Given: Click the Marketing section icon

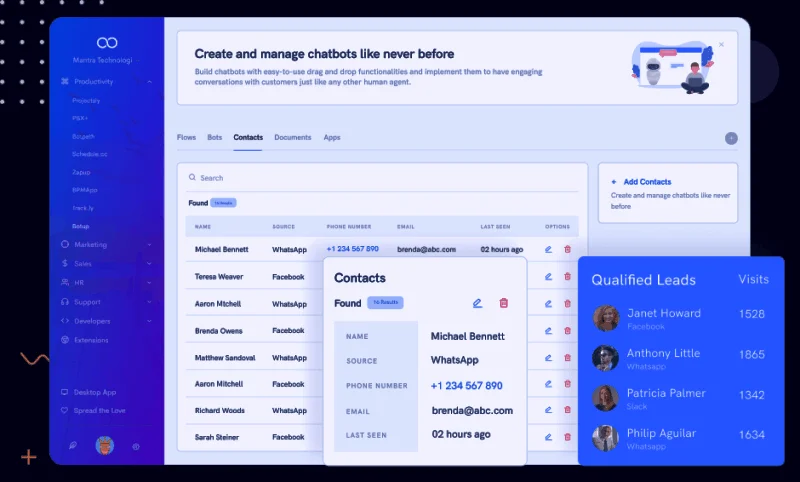Looking at the screenshot, I should [x=65, y=244].
